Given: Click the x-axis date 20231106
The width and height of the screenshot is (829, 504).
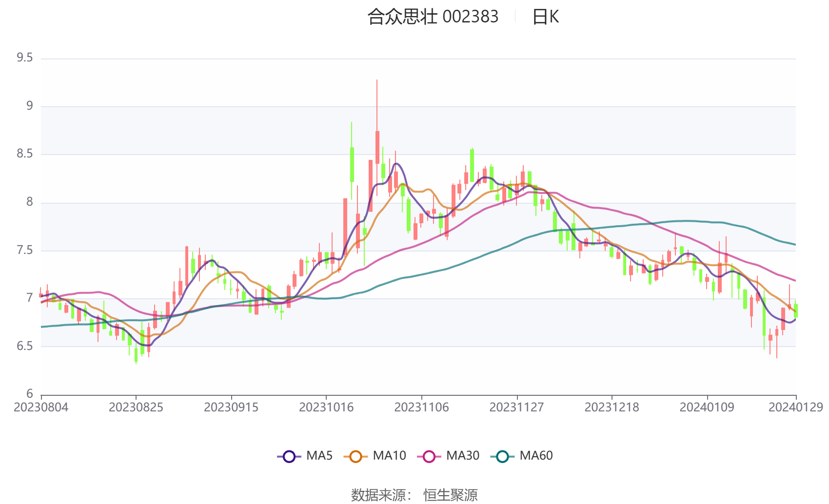Looking at the screenshot, I should point(421,407).
